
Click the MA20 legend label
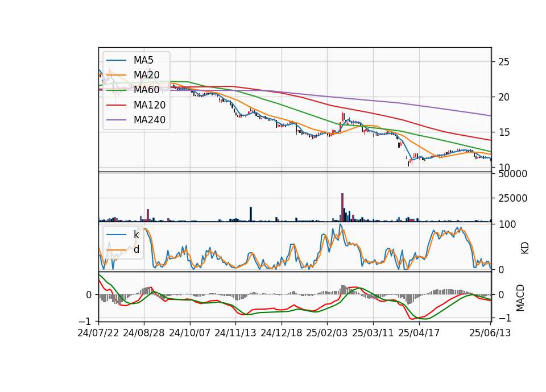[147, 75]
